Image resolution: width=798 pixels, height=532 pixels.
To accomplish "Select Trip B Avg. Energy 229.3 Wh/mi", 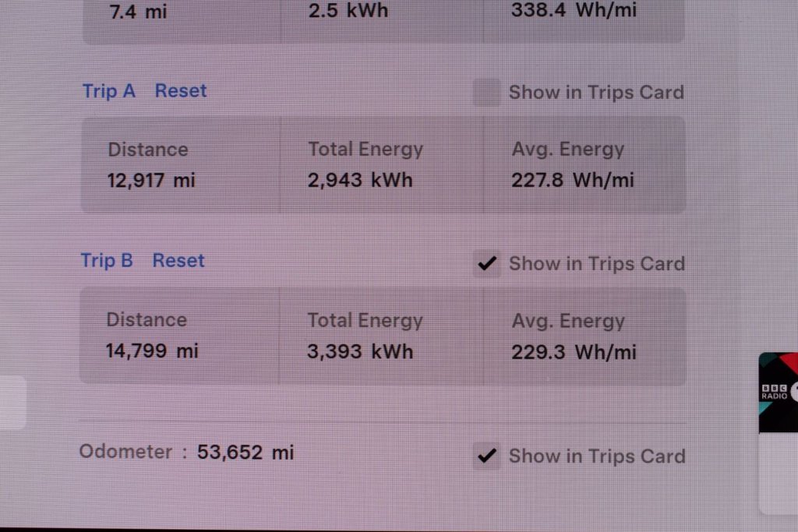I will [x=573, y=351].
